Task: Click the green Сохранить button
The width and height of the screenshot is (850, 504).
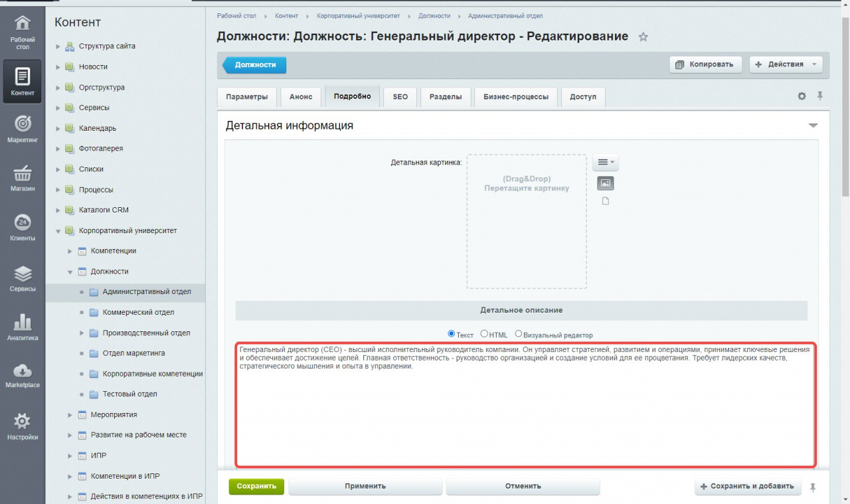Action: click(256, 486)
